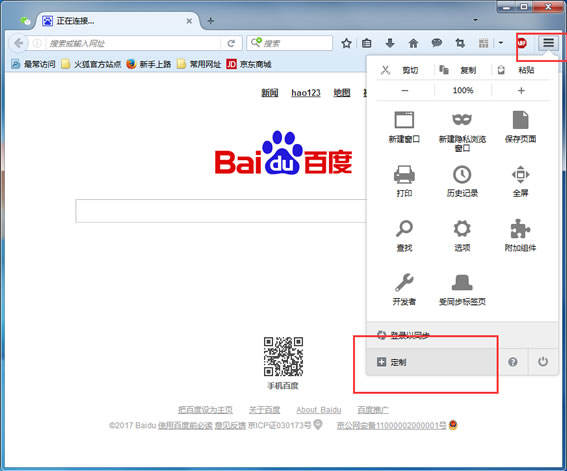This screenshot has height=471, width=567.
Task: Click 京公网安备 registration link
Action: click(392, 425)
